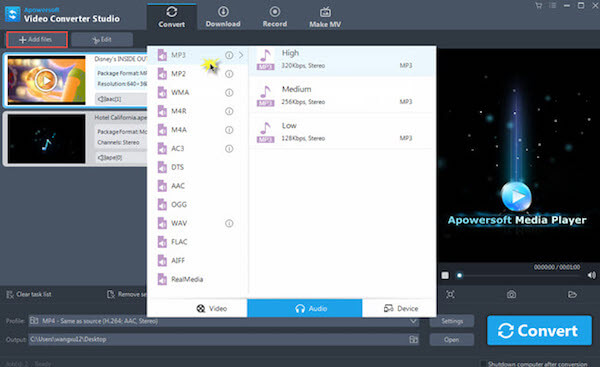
Task: Click Remove selected button
Action: click(x=127, y=294)
